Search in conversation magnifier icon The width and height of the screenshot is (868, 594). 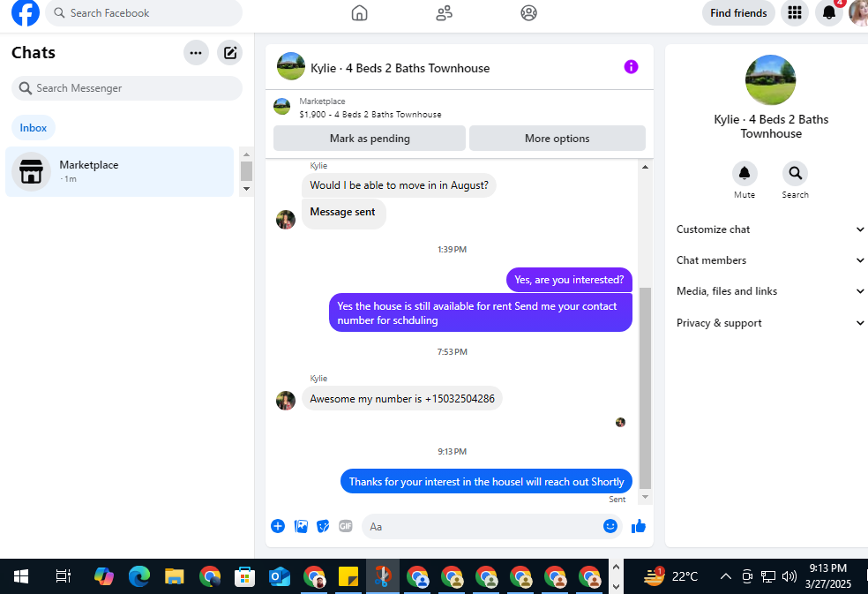tap(795, 174)
